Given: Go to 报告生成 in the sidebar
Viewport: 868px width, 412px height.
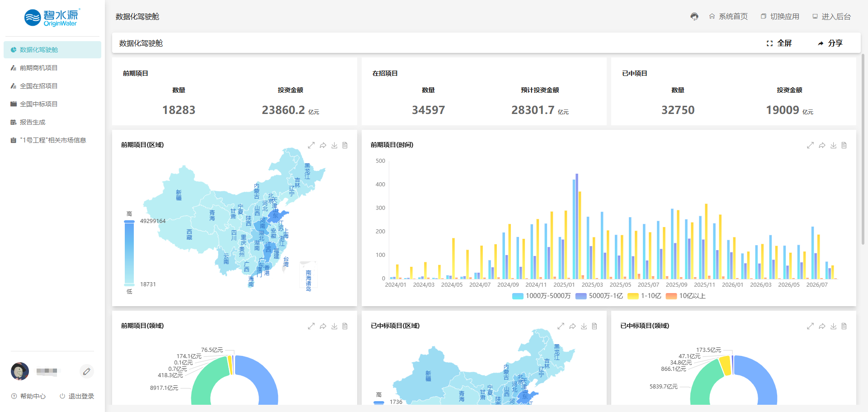Looking at the screenshot, I should click(52, 122).
